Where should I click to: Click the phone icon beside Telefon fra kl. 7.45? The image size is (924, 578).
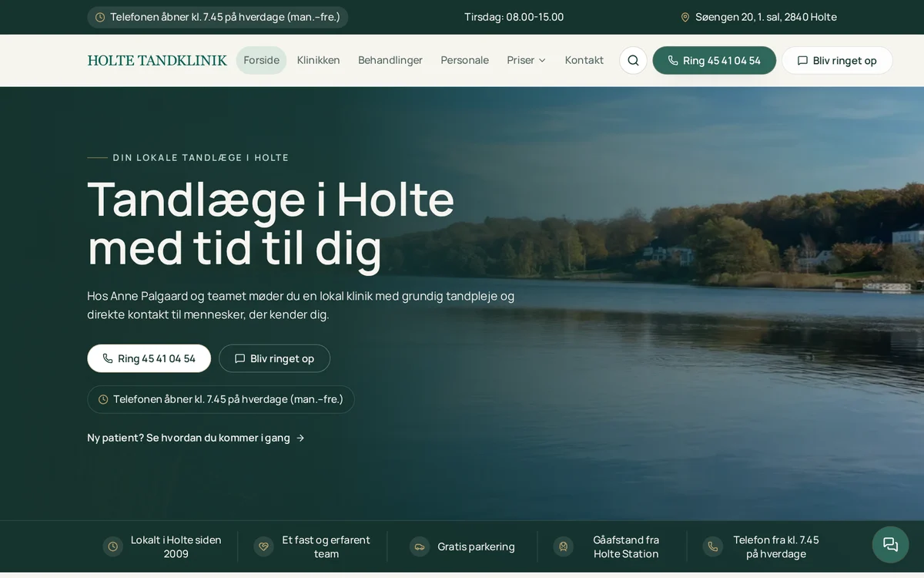(x=713, y=546)
